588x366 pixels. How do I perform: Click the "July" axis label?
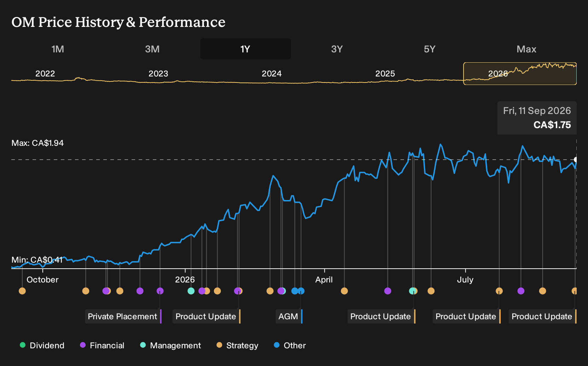[465, 280]
